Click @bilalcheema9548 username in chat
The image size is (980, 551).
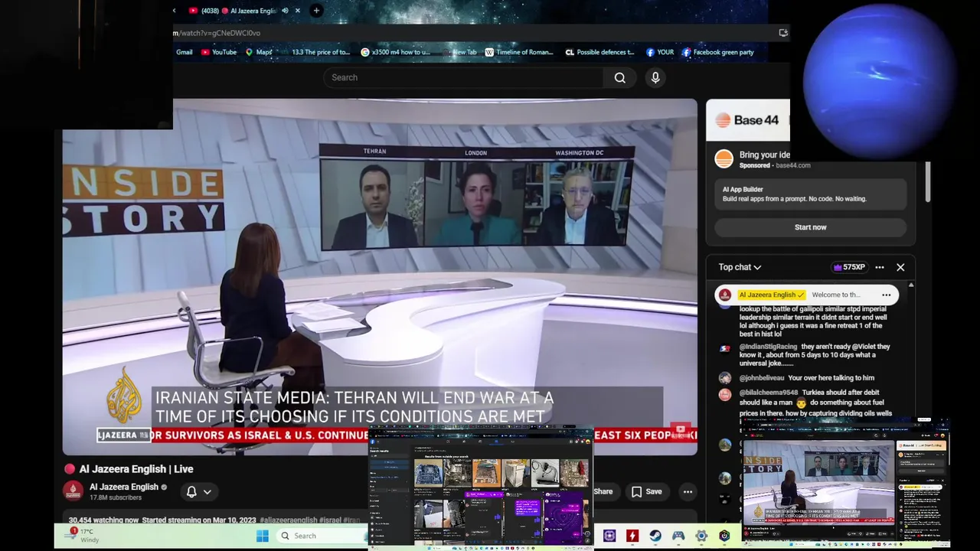[769, 393]
